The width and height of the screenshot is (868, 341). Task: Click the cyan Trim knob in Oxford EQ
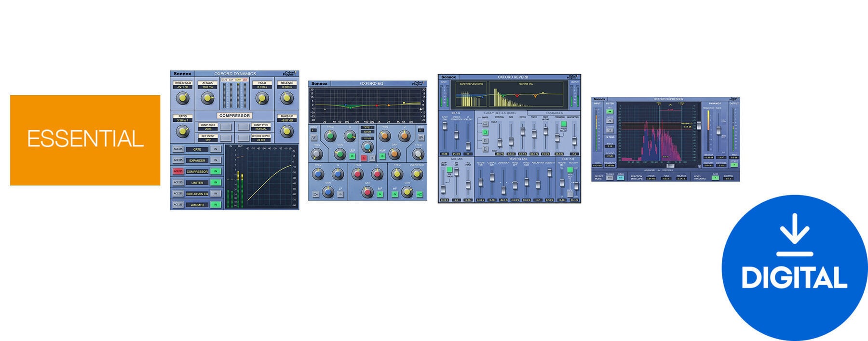[367, 147]
